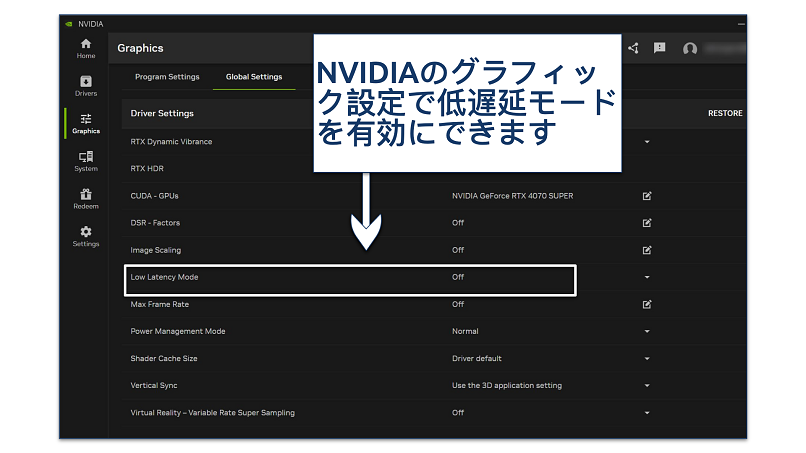Open the Redeem gift section

pos(86,199)
